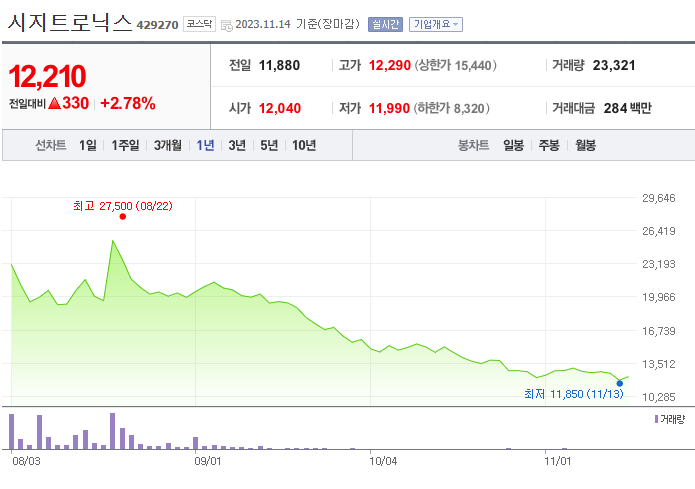
Task: Select the 1일 line chart tab
Action: [88, 145]
